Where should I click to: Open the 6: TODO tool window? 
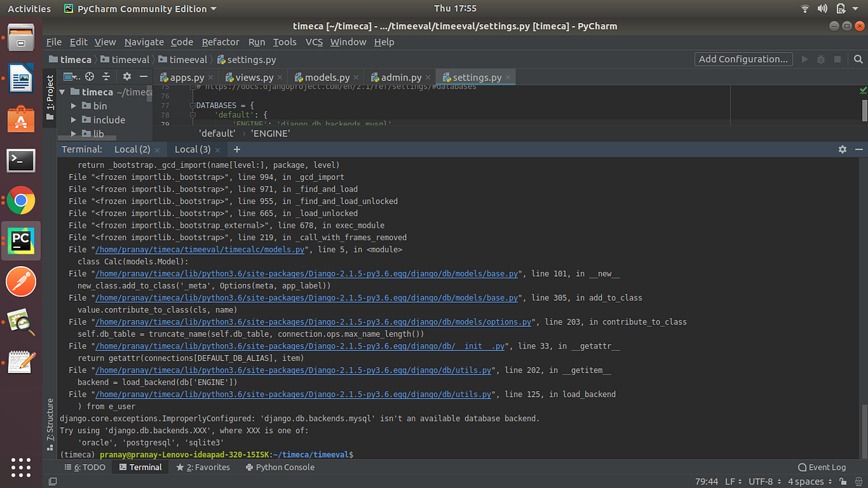pyautogui.click(x=85, y=467)
